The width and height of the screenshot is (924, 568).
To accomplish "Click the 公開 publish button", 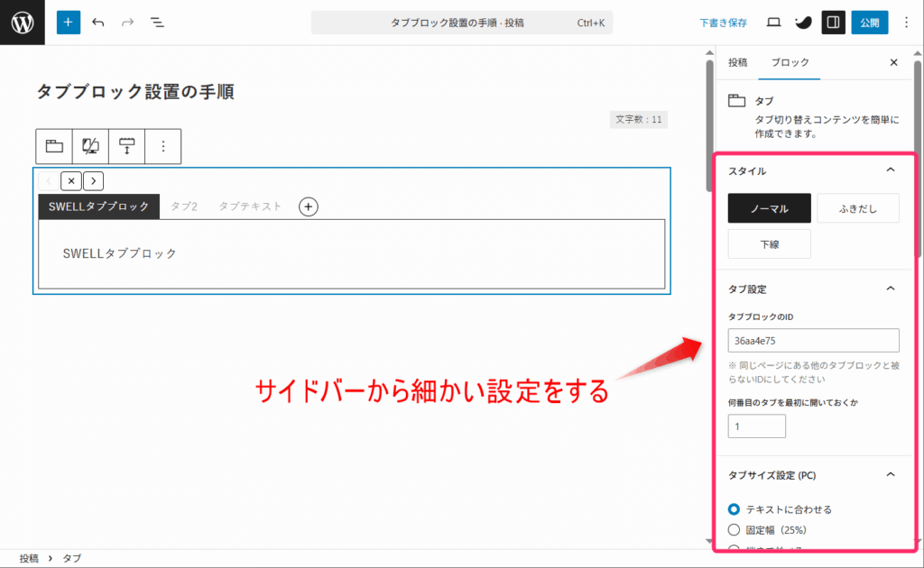I will 870,23.
